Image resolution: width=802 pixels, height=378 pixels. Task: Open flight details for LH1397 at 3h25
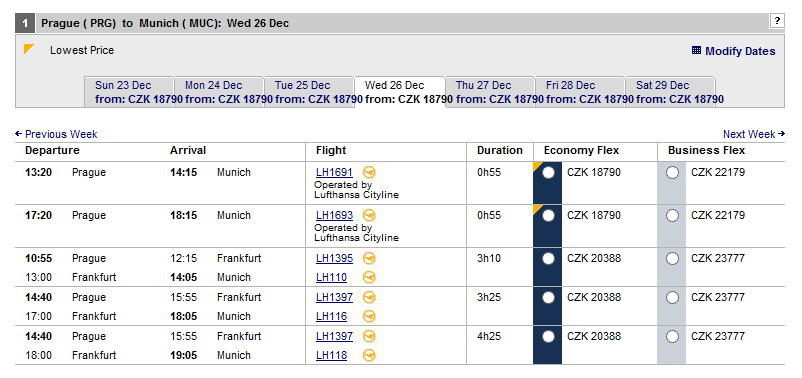point(335,297)
